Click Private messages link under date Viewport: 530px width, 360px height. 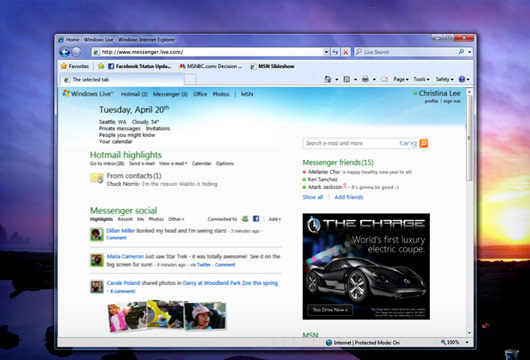(120, 128)
